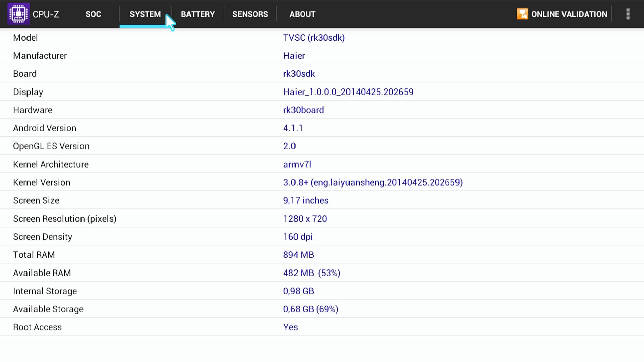Go to the SENSORS tab
Viewport: 644px width, 362px height.
coord(250,14)
